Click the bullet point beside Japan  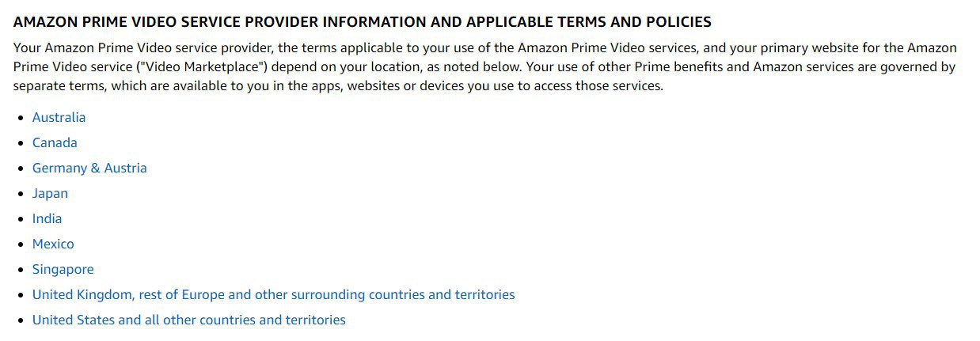tap(21, 194)
